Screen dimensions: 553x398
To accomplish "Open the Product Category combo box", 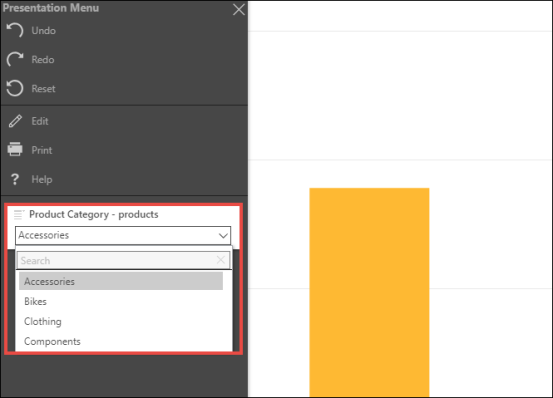I will (x=123, y=235).
